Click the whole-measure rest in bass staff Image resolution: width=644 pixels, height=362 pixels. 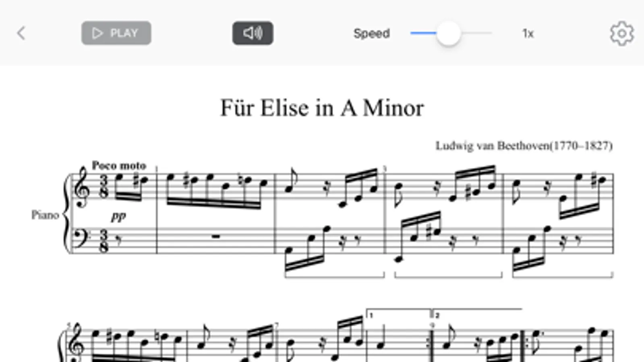click(x=215, y=237)
